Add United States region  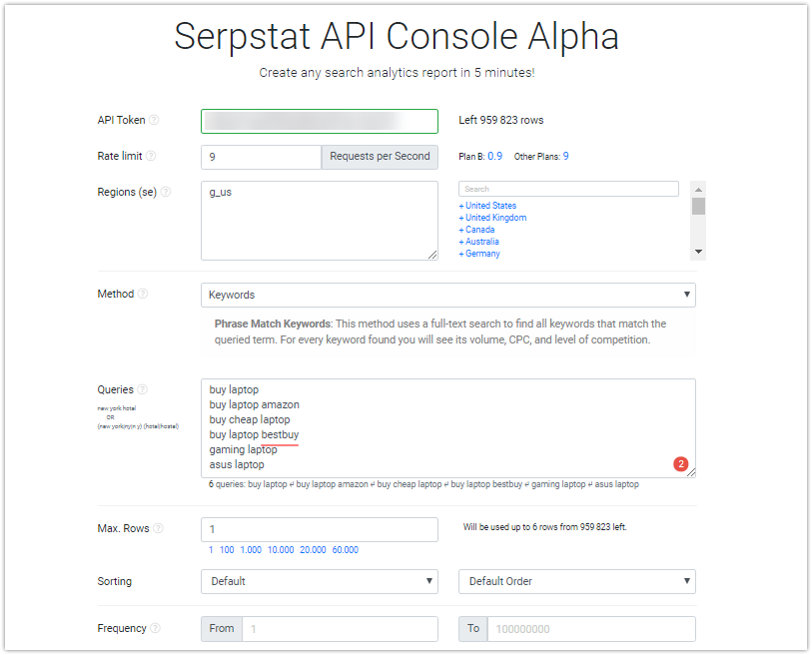487,206
